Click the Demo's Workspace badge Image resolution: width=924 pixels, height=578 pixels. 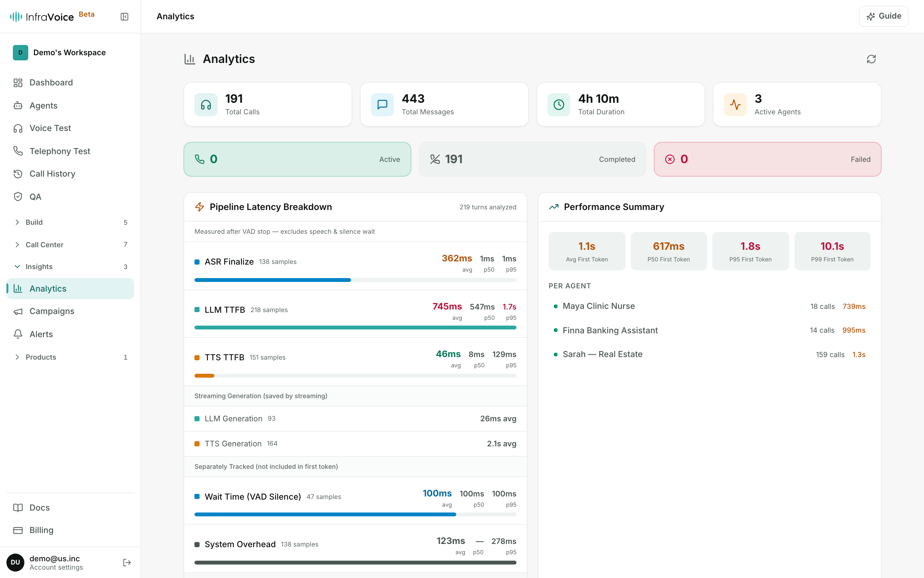20,52
